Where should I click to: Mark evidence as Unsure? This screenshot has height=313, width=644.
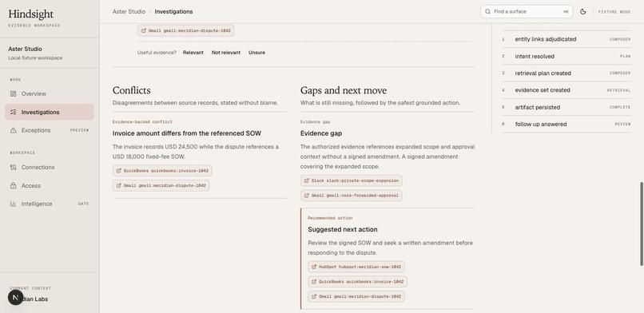[x=256, y=53]
